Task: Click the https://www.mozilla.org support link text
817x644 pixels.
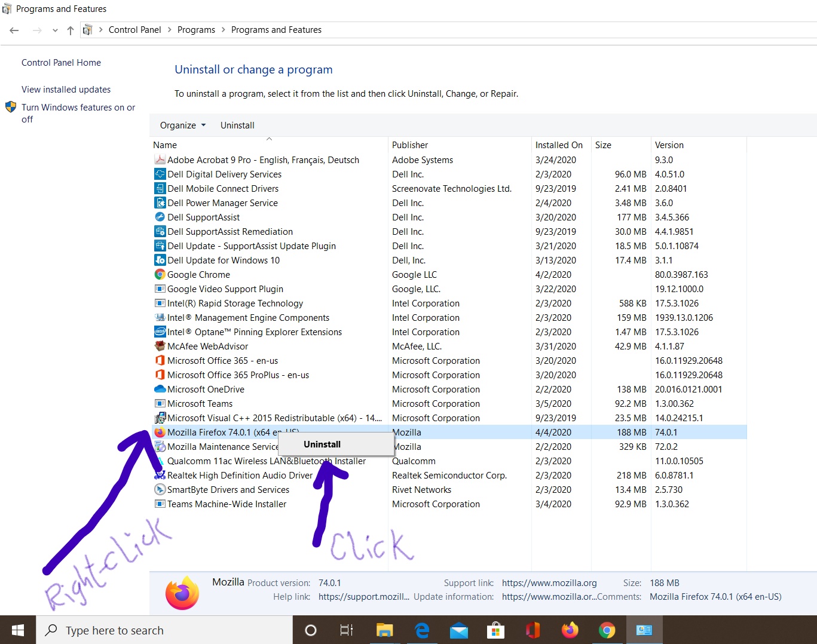Action: 549,583
